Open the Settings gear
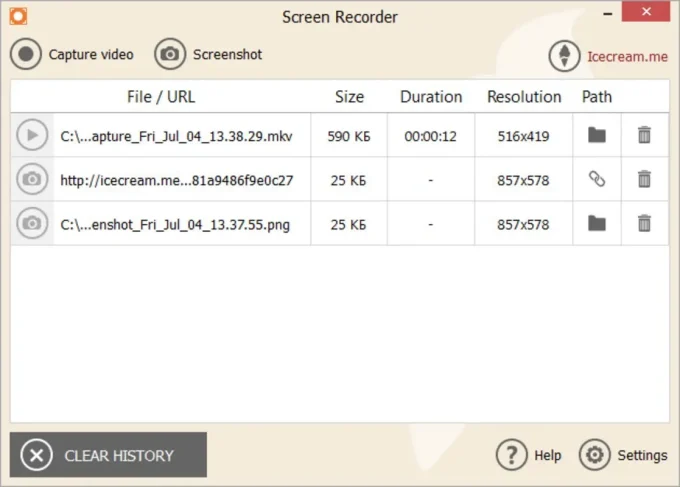This screenshot has height=487, width=680. pos(595,455)
